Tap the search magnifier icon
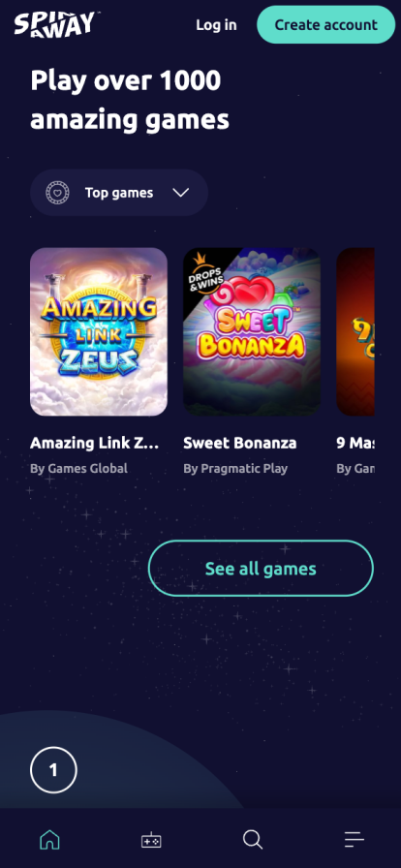The width and height of the screenshot is (401, 868). [253, 840]
